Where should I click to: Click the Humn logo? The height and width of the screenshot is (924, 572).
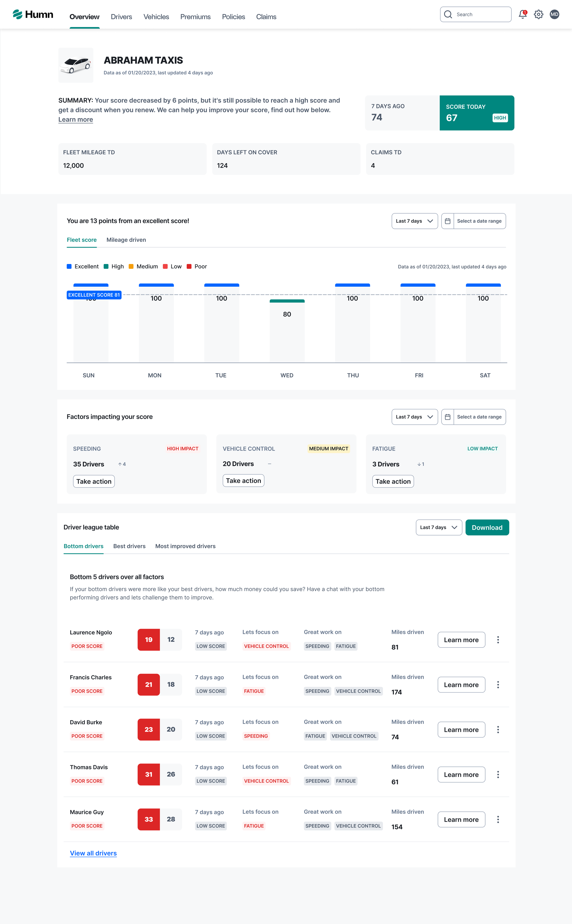click(33, 14)
